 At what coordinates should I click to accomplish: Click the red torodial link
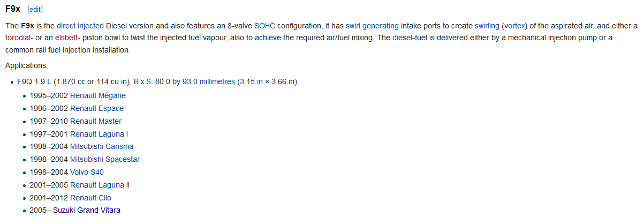(18, 38)
